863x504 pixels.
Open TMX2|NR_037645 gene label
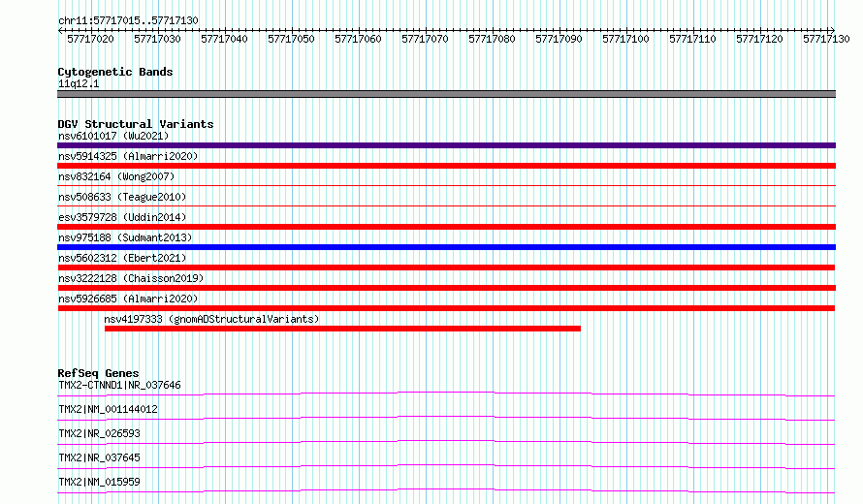(x=99, y=457)
